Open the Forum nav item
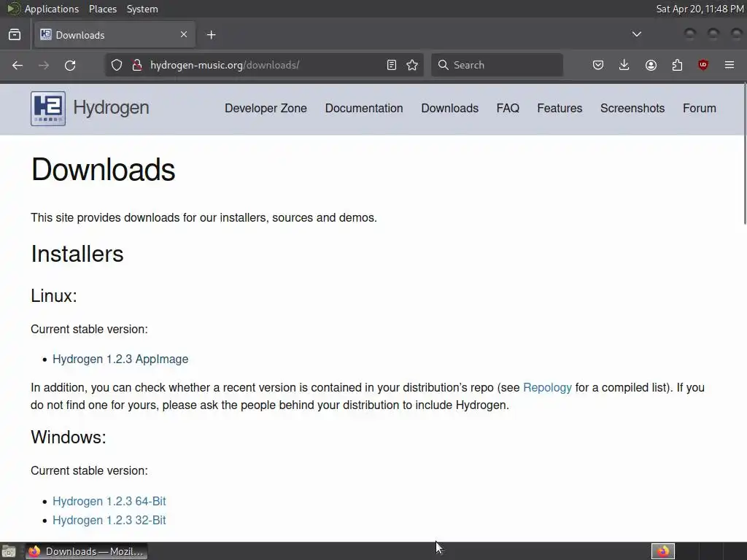 [700, 108]
